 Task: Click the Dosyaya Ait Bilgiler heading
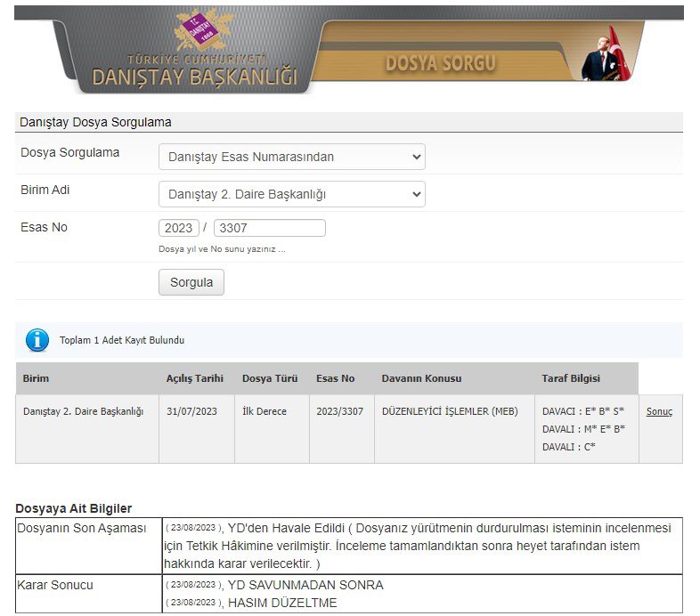(74, 508)
